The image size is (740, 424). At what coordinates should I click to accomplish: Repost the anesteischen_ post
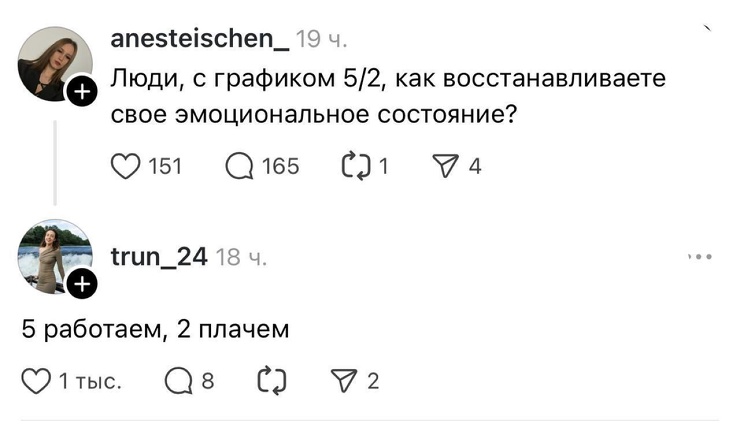356,166
